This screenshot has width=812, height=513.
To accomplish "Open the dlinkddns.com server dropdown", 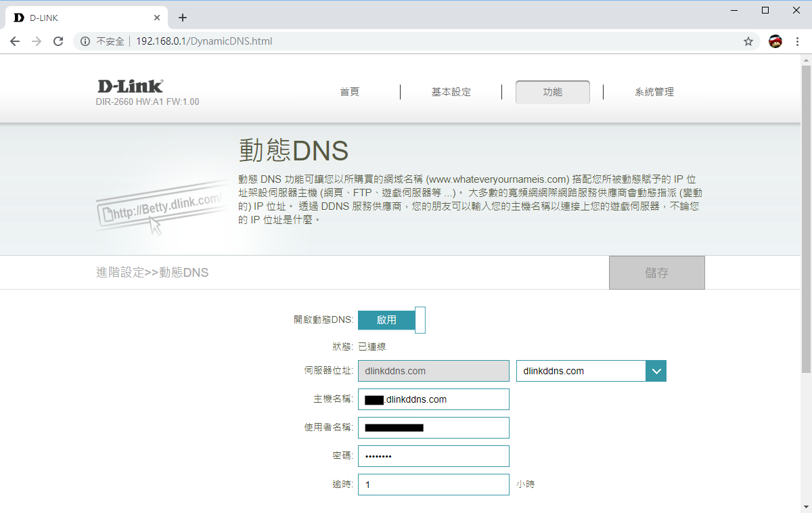I will pos(591,371).
